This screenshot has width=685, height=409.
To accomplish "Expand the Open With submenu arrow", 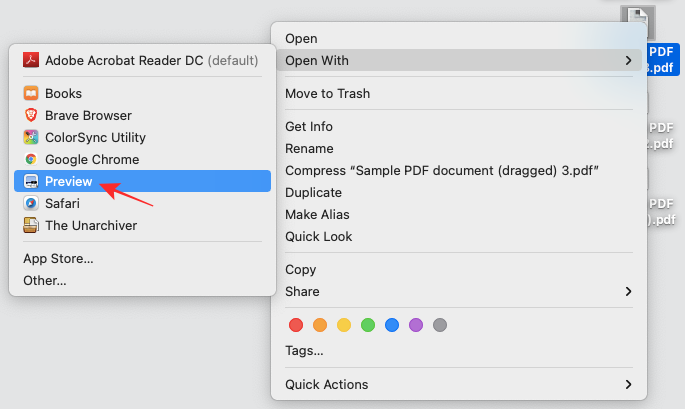I will click(628, 60).
